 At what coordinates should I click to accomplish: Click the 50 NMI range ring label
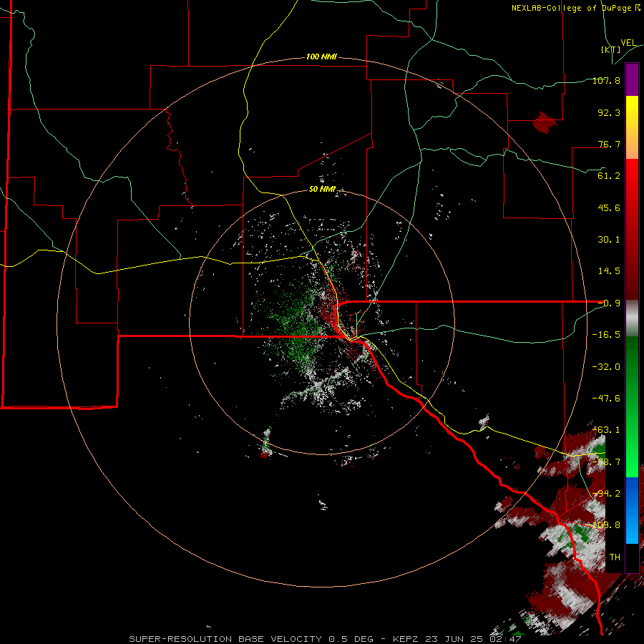[x=323, y=190]
